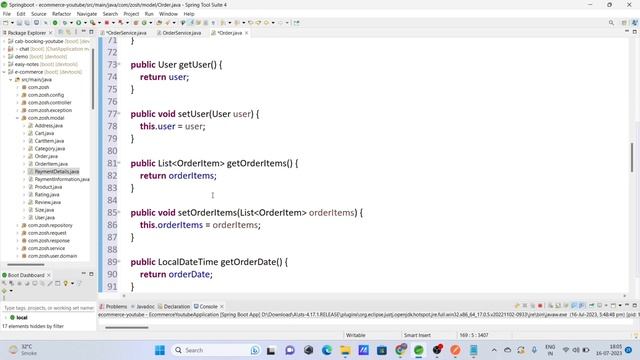Open Microsoft Edge from taskbar

(327, 350)
